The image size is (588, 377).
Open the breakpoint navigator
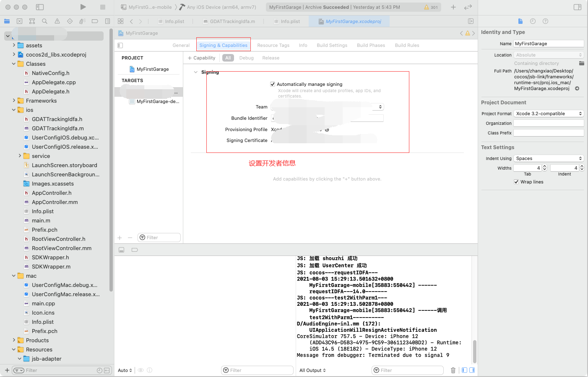(x=95, y=21)
